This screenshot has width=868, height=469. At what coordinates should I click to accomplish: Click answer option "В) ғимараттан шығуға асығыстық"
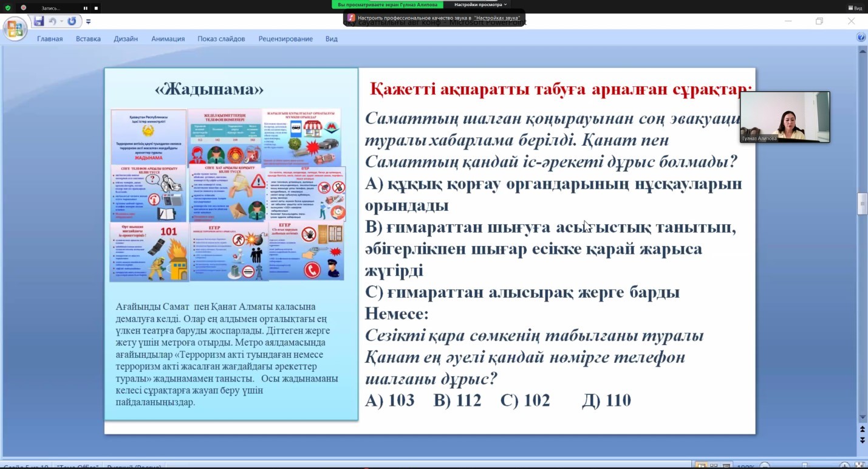click(550, 248)
